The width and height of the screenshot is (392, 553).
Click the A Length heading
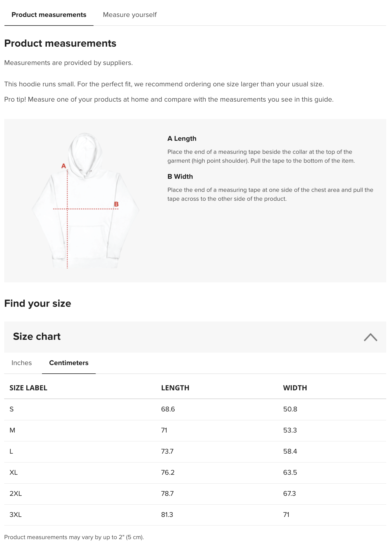(x=182, y=139)
